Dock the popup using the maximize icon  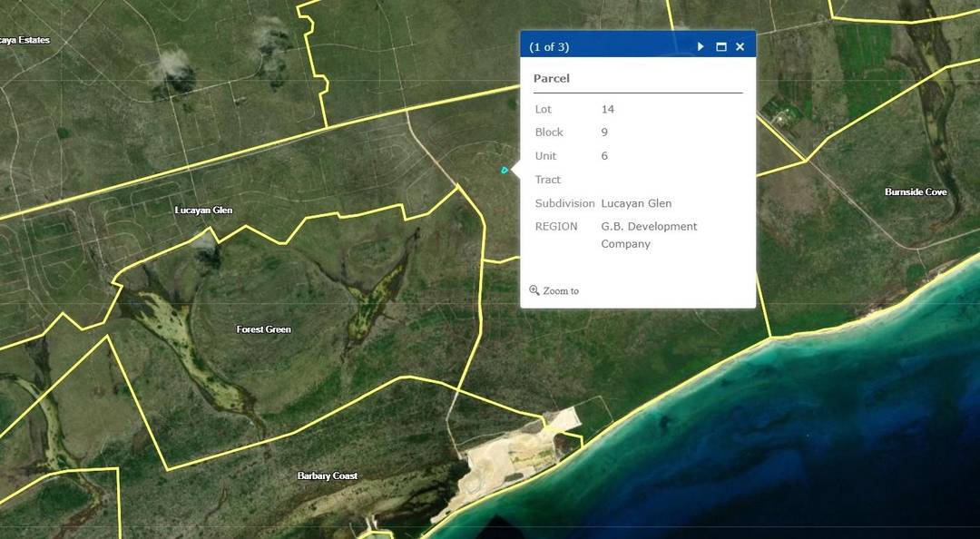721,46
